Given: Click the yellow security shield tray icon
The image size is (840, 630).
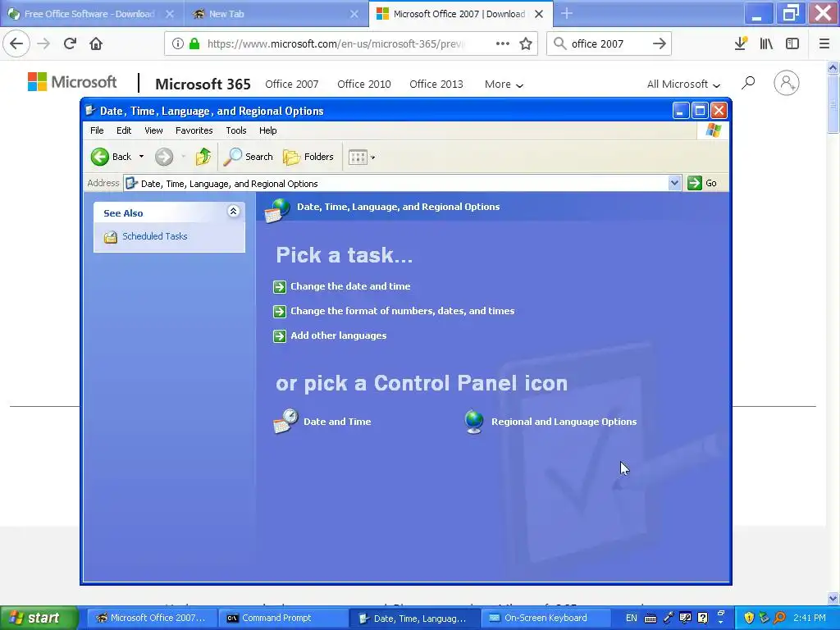Looking at the screenshot, I should (x=749, y=619).
